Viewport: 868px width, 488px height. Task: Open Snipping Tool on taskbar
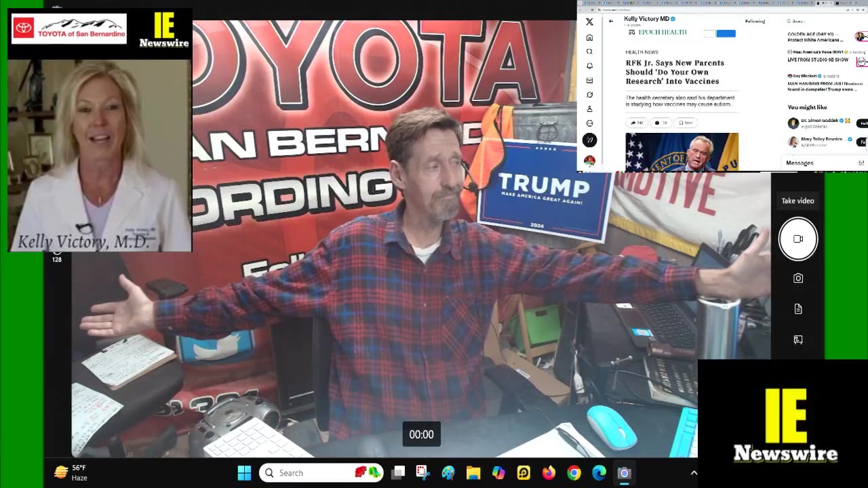coord(423,473)
